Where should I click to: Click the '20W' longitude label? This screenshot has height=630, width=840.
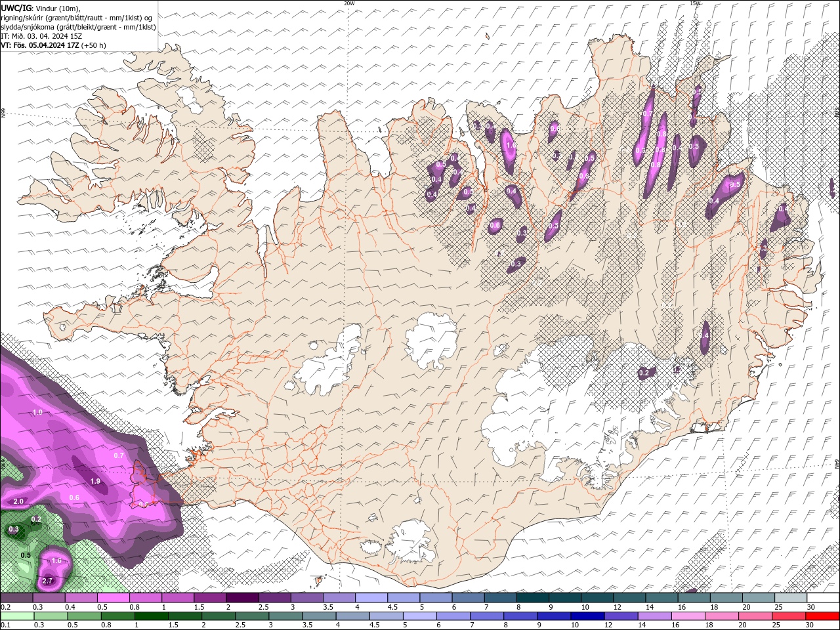[349, 3]
